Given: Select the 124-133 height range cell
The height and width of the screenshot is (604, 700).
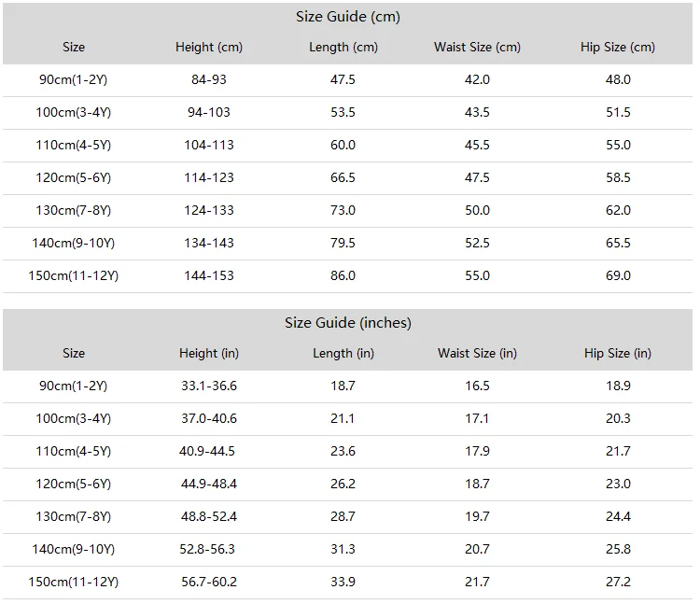Looking at the screenshot, I should pos(209,211).
